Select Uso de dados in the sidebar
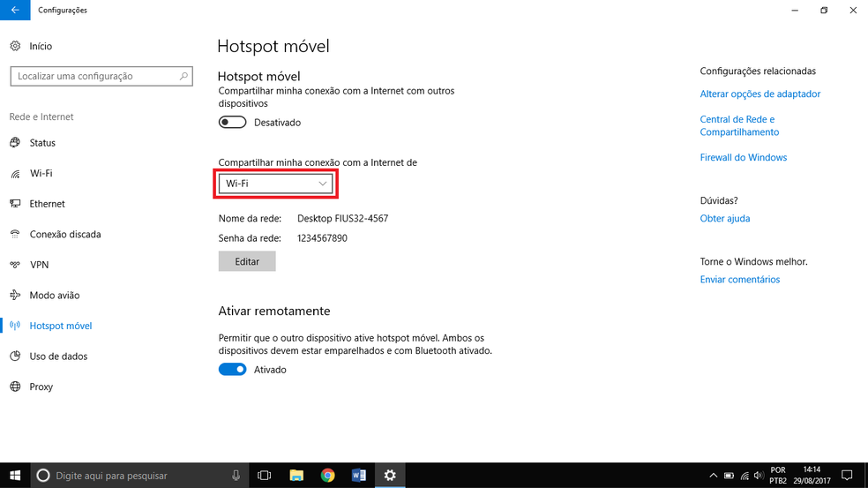 pos(59,357)
